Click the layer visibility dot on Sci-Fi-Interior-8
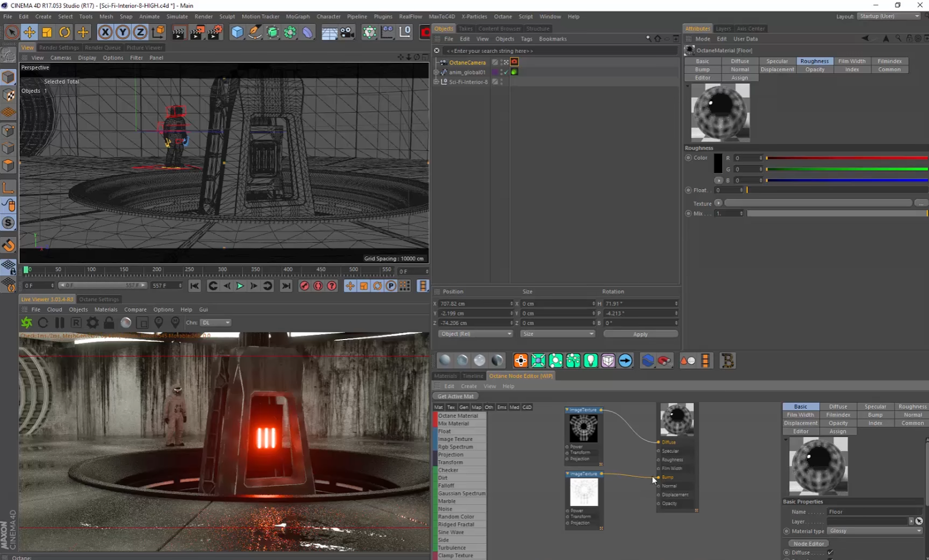The image size is (929, 560). tap(502, 82)
